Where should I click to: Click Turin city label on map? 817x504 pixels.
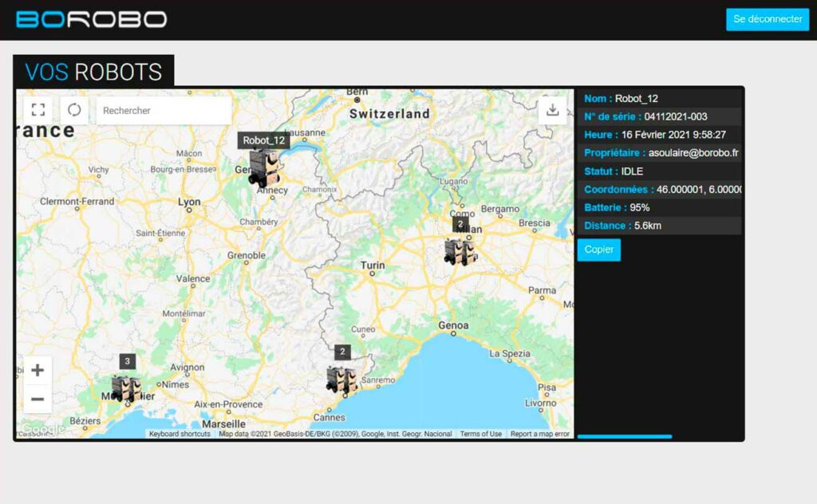tap(373, 265)
